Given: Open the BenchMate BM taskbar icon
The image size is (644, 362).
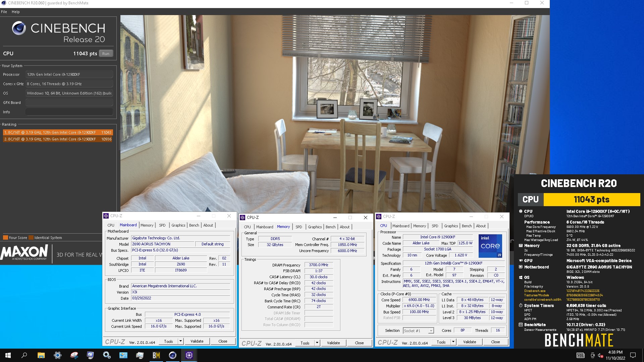Looking at the screenshot, I should 156,355.
